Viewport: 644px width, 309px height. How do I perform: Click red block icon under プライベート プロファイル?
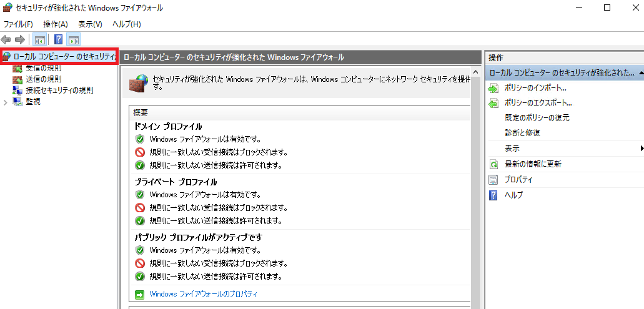point(140,208)
